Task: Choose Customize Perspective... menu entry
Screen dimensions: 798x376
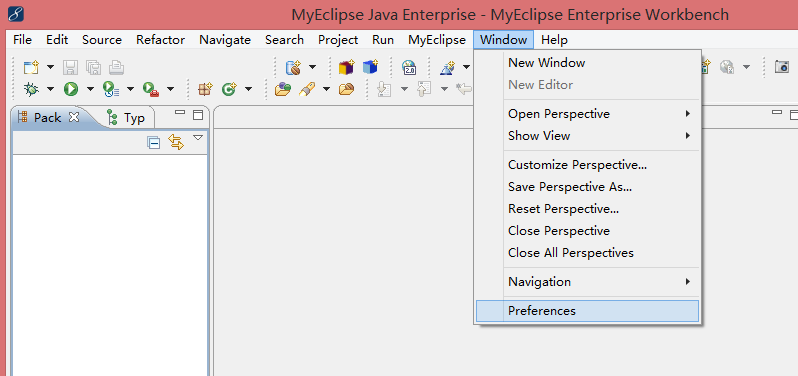Action: [588, 165]
